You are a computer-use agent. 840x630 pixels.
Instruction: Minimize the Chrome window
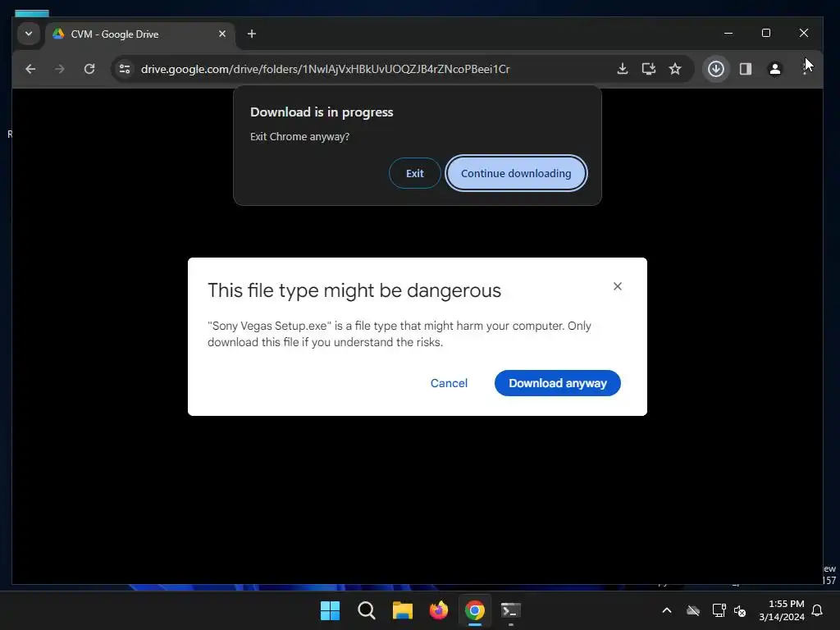point(728,33)
